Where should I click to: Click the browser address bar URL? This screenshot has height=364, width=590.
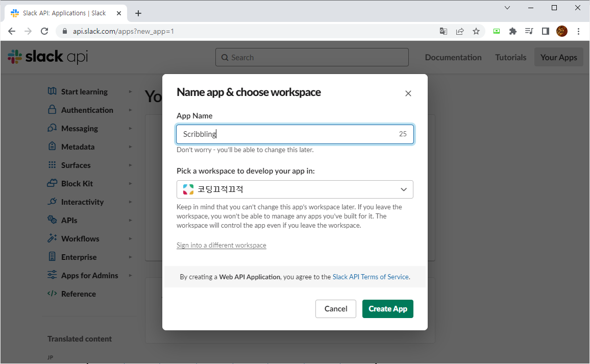point(124,31)
